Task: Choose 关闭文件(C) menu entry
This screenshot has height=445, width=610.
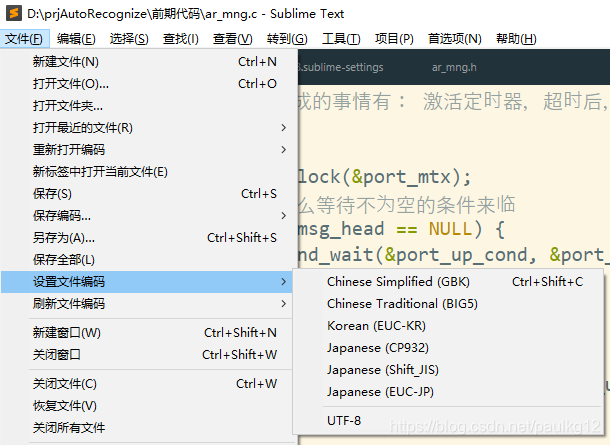Action: [147, 384]
